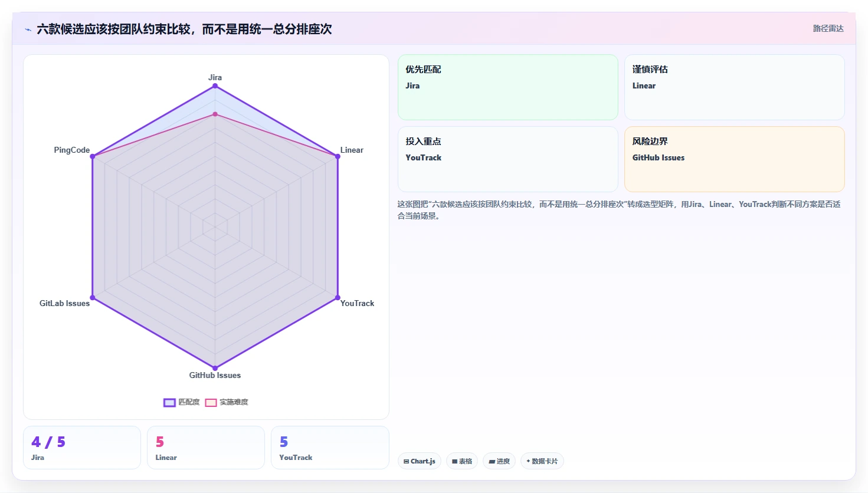Click the radar data point at the GitLab Issues vertex
Viewport: 868px width, 493px height.
pos(92,298)
